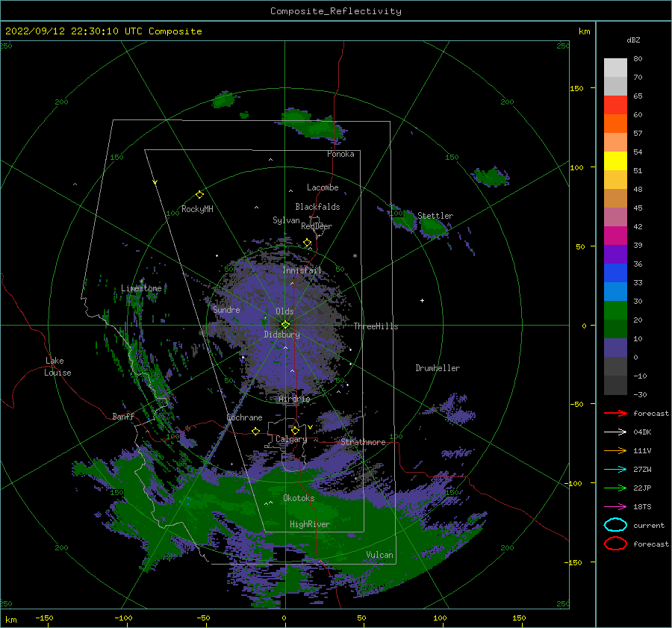Click the Innisfail city label
Screen dimensions: 672x628
(302, 270)
